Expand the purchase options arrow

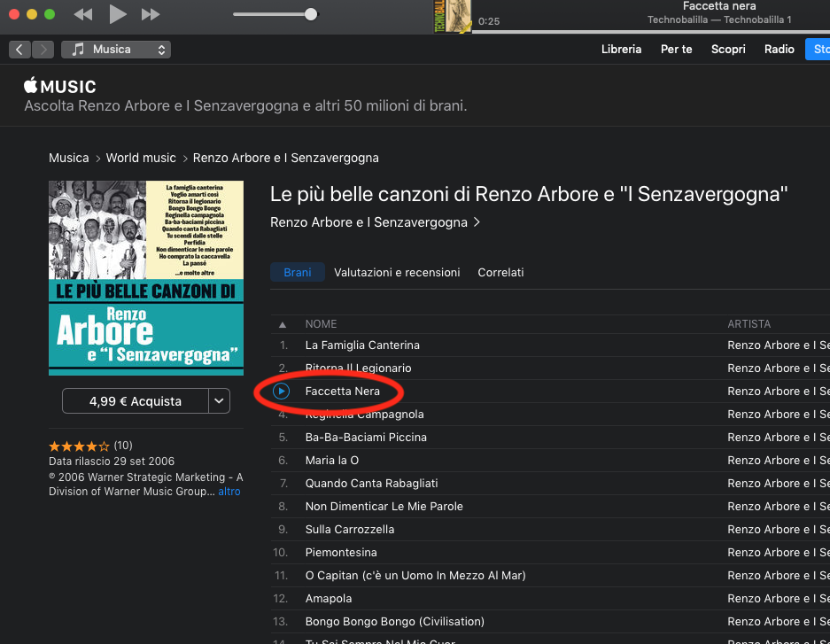tap(219, 401)
